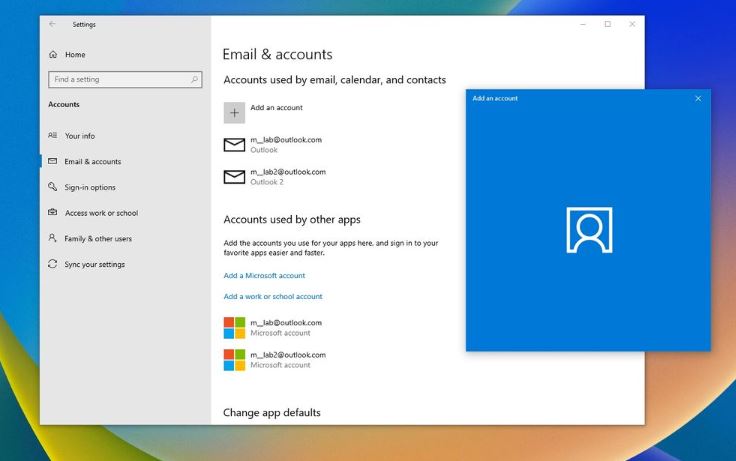
Task: Click the Sign-in options key icon
Action: [53, 187]
